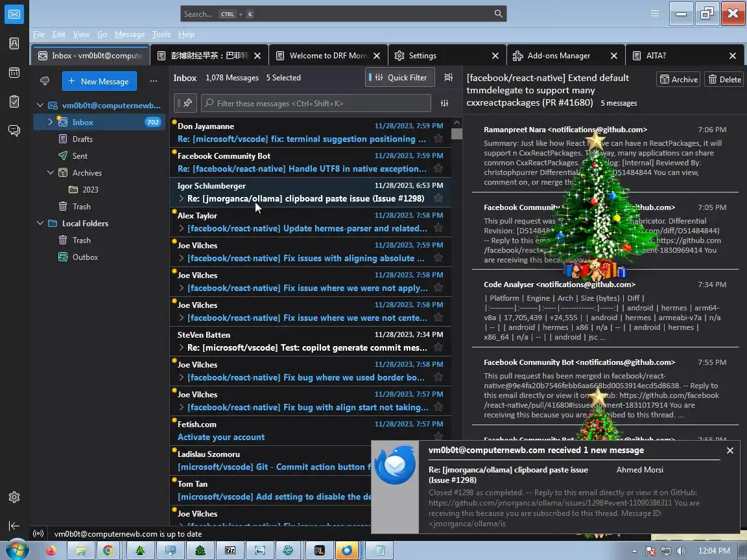
Task: Open folder pane options ellipsis
Action: point(154,81)
